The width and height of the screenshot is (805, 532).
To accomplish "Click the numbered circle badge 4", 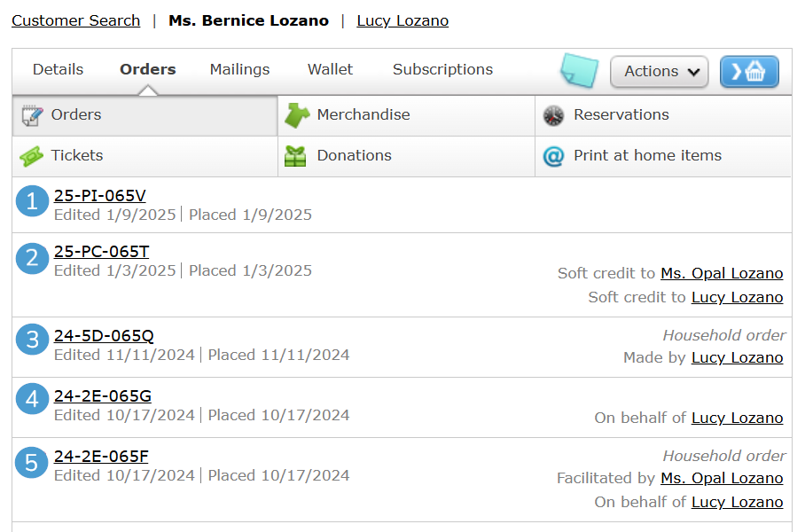I will click(32, 399).
